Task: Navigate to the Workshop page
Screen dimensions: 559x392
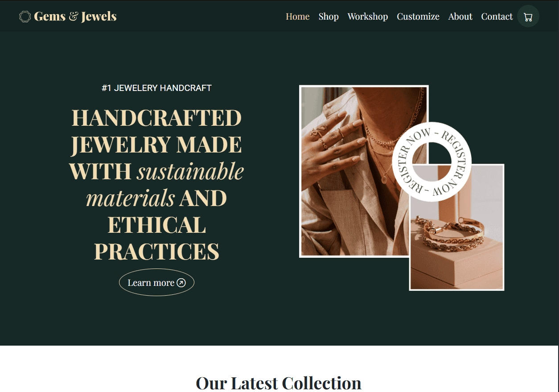Action: [368, 17]
